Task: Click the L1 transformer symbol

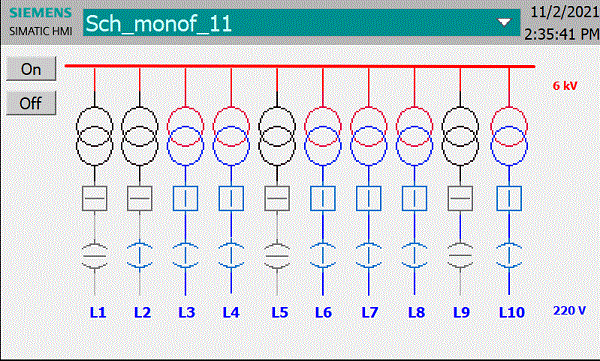Action: click(95, 136)
